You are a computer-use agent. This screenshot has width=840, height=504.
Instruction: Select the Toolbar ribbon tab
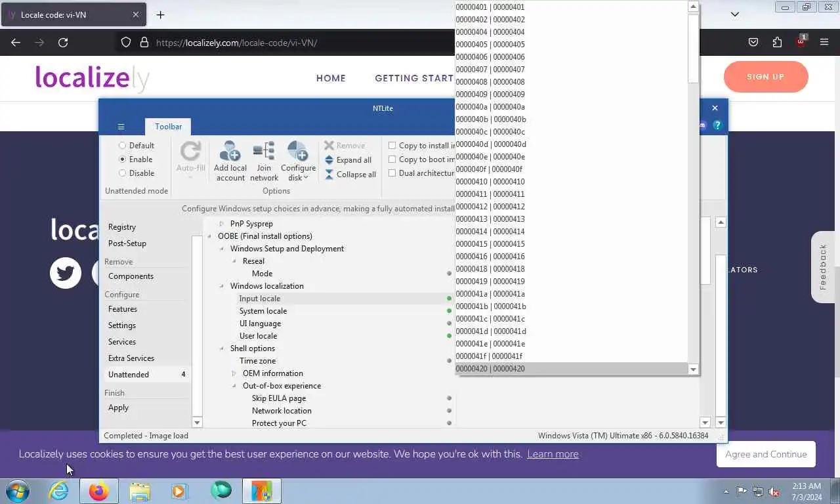pos(168,127)
